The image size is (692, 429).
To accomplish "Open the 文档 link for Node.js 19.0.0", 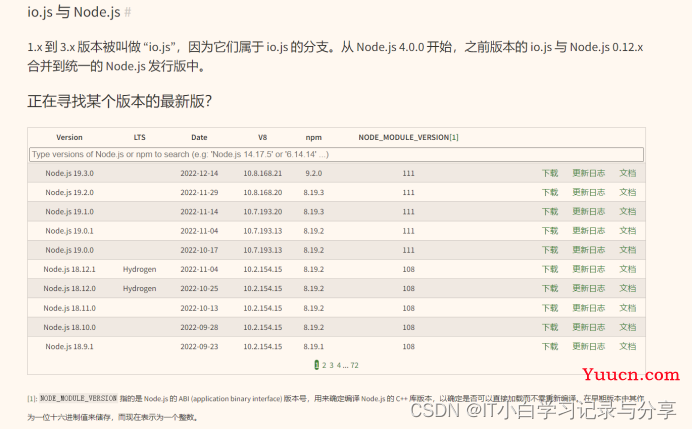I will click(x=628, y=250).
